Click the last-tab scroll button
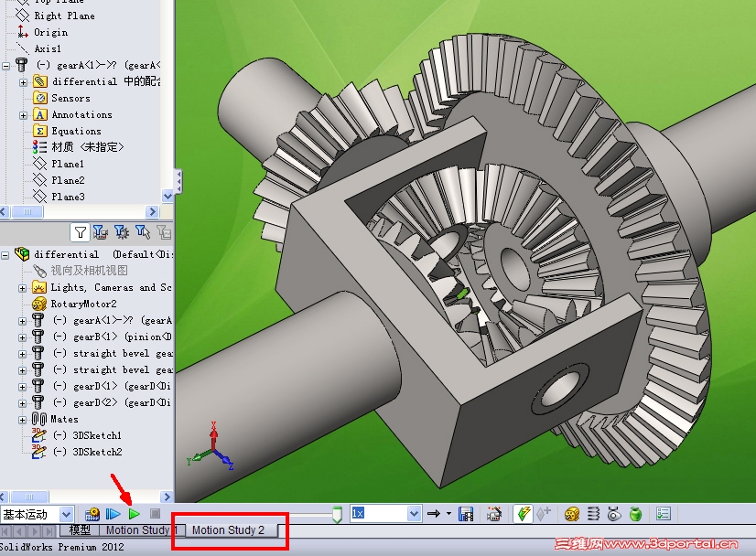Viewport: 756px width, 556px height. pyautogui.click(x=49, y=531)
